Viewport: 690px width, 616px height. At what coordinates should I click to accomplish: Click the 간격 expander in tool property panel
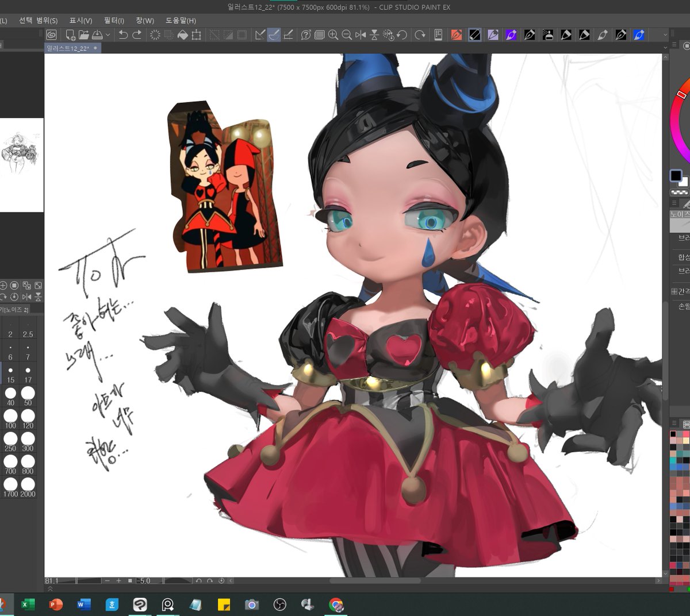coord(674,291)
